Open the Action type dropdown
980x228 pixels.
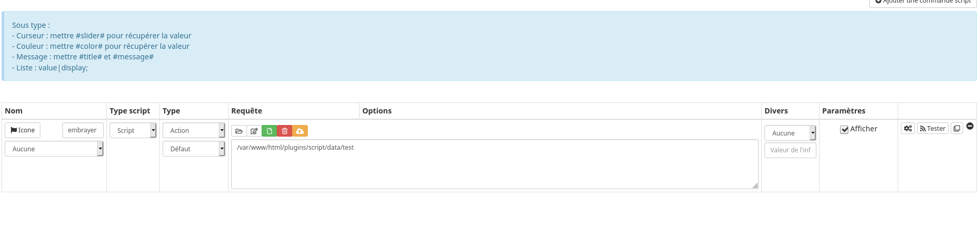pos(193,130)
